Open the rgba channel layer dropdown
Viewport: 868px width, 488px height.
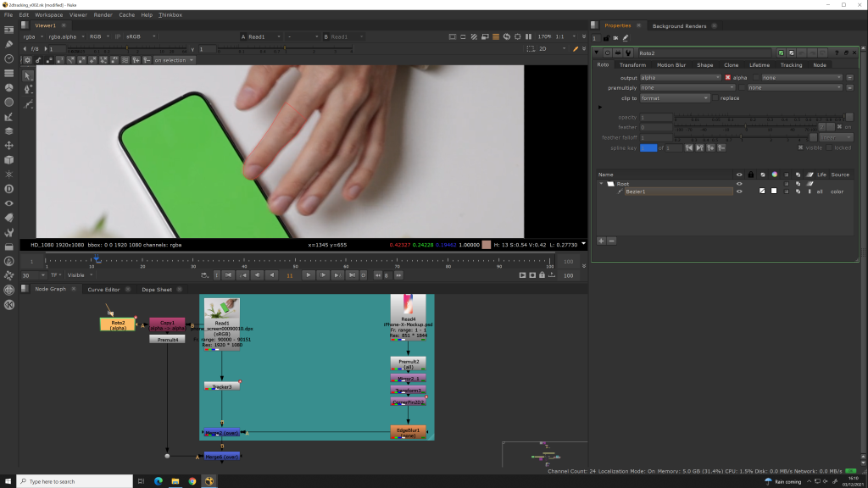click(32, 36)
